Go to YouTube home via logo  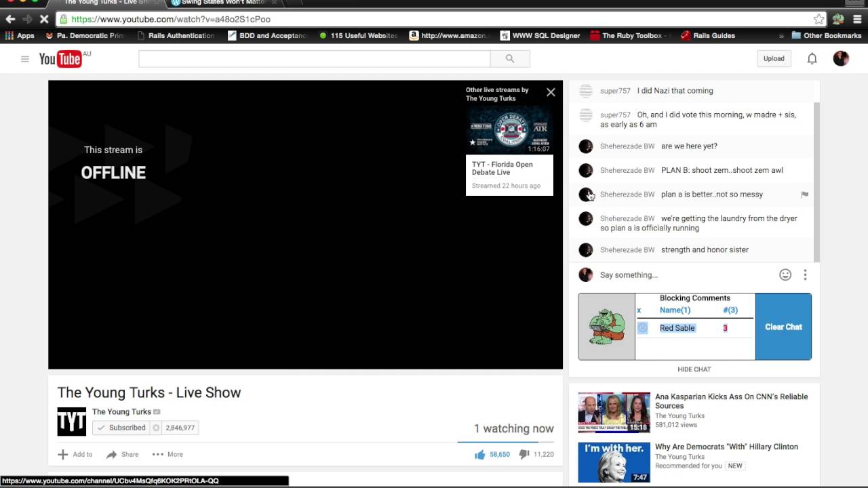(x=60, y=59)
